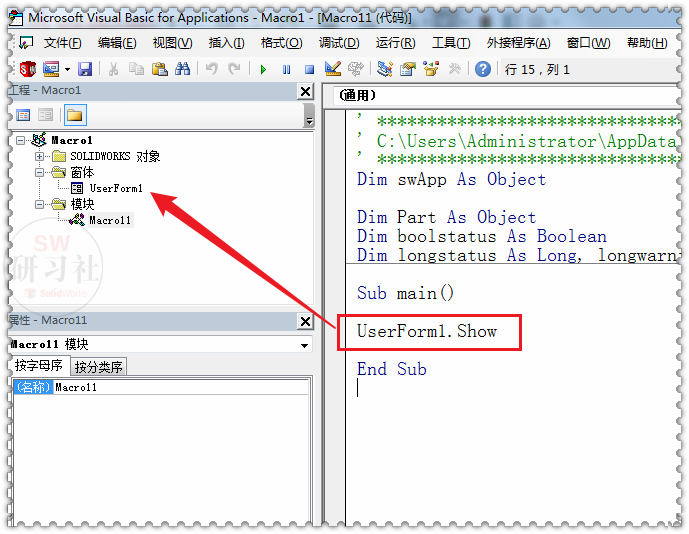Screen dimensions: 689x534
Task: Open the 窗口(W) menu
Action: coord(588,43)
